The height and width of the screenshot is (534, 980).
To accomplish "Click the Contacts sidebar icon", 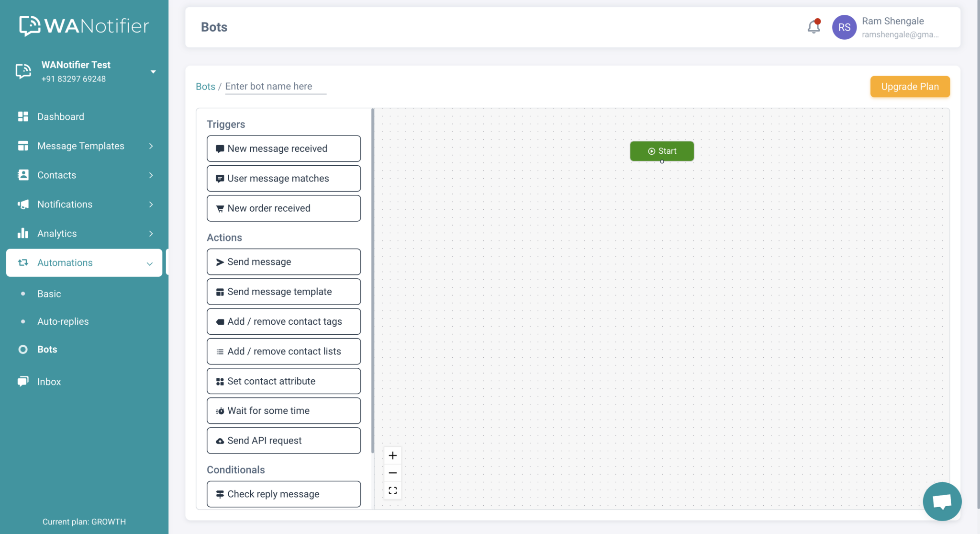I will tap(22, 175).
